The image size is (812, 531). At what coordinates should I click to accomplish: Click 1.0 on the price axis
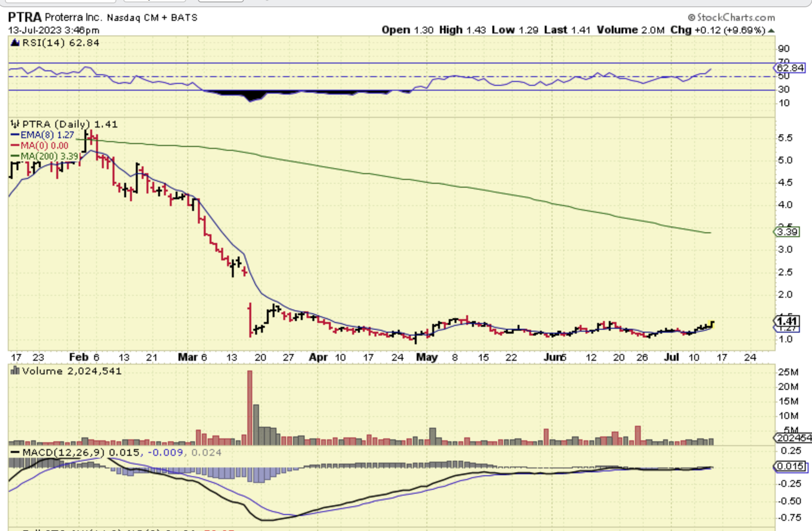point(785,339)
